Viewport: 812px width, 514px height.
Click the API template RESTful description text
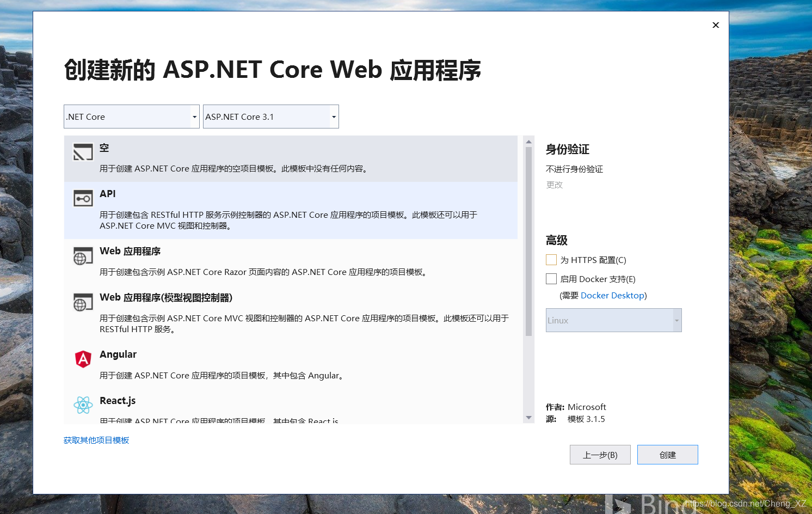click(288, 220)
